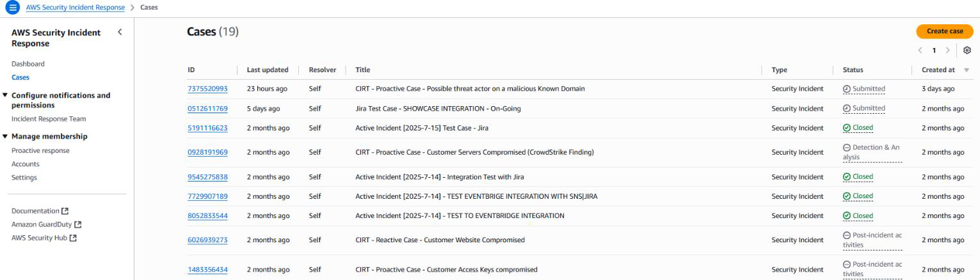Click Post-incident status icon for case 6026939273
This screenshot has height=280, width=980.
tap(847, 236)
